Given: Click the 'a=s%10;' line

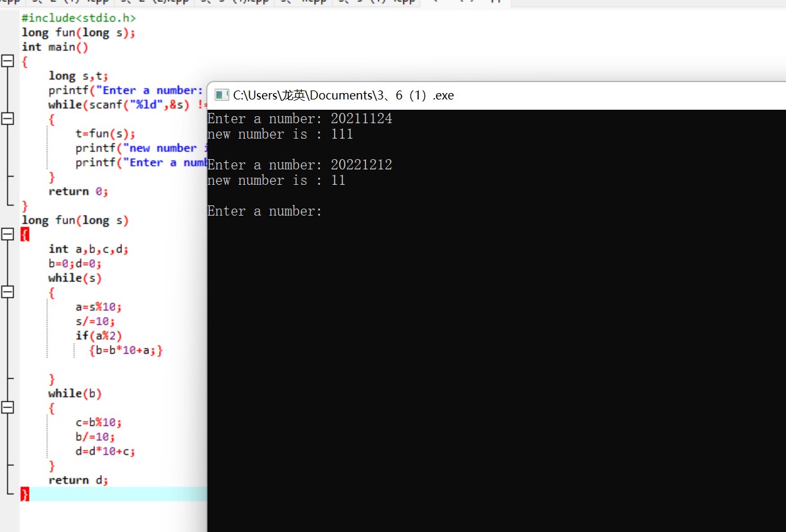Looking at the screenshot, I should [99, 307].
